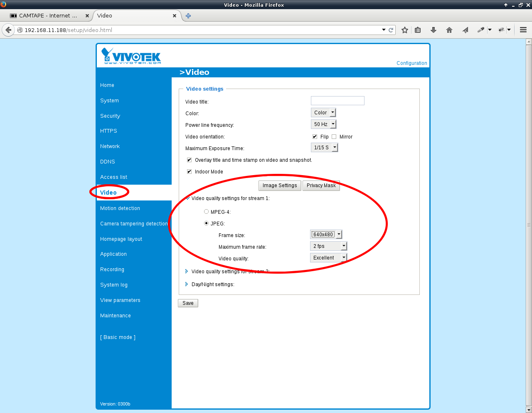Open Application in the sidebar

pyautogui.click(x=113, y=254)
